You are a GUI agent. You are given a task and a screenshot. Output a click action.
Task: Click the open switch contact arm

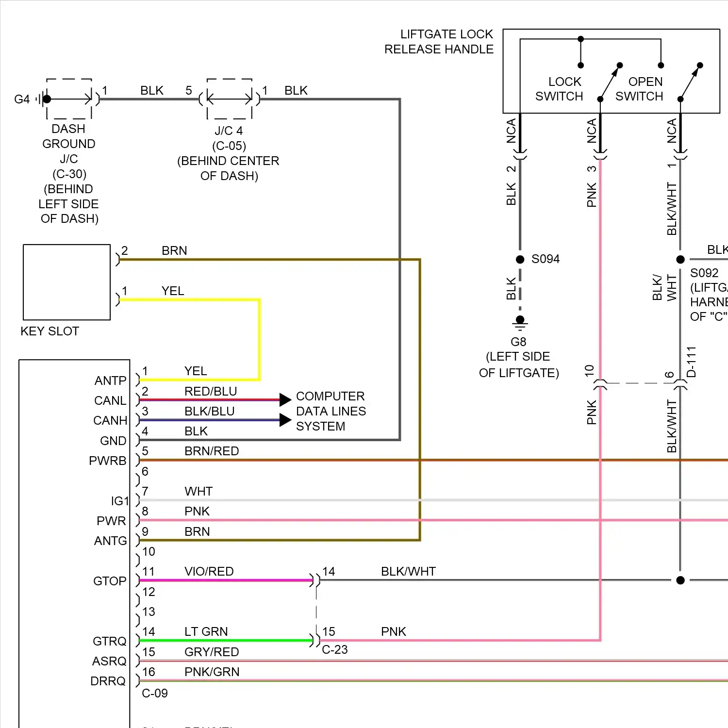(690, 82)
